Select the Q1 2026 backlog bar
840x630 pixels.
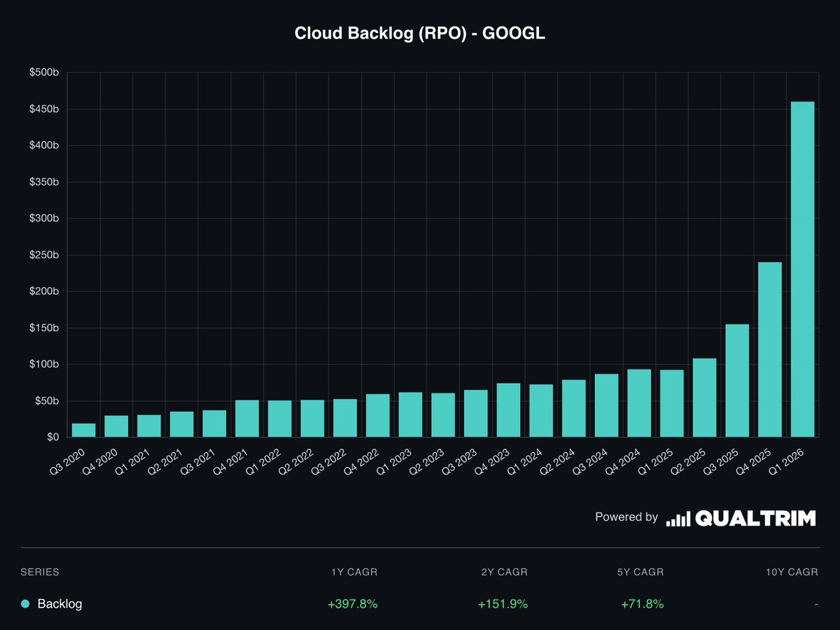tap(802, 269)
